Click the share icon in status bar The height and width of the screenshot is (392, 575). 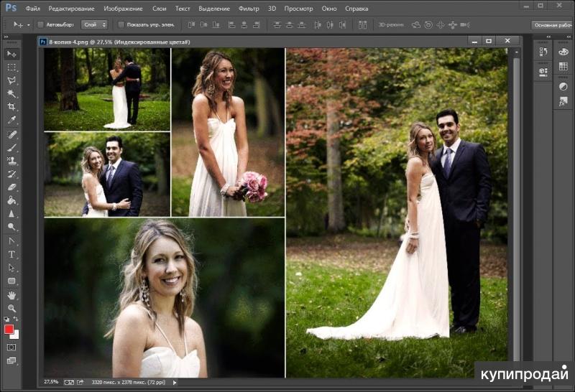coord(80,382)
